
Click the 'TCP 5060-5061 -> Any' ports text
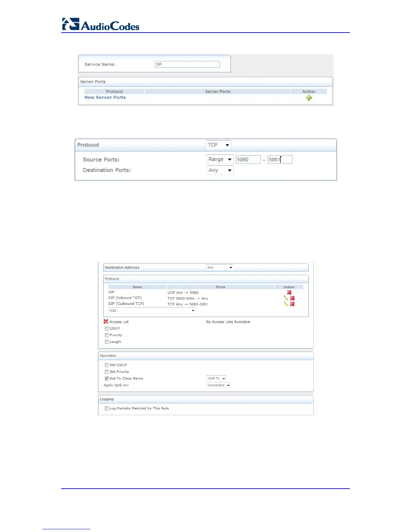pos(188,298)
